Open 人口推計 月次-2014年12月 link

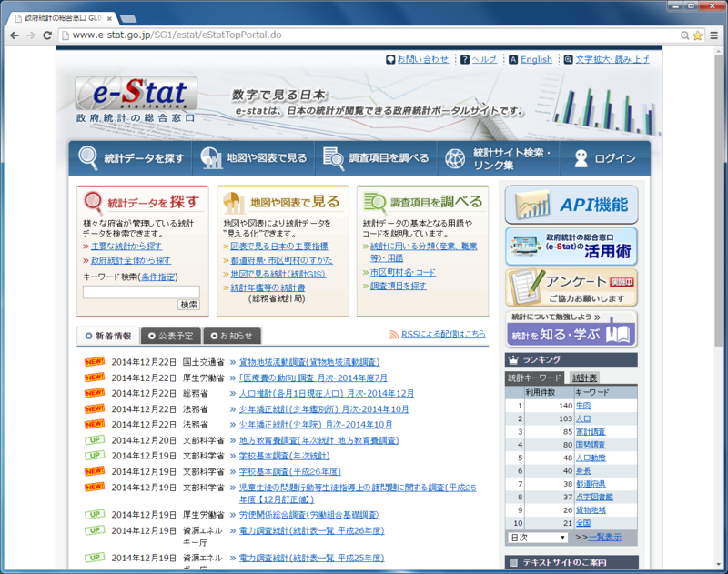[x=327, y=394]
